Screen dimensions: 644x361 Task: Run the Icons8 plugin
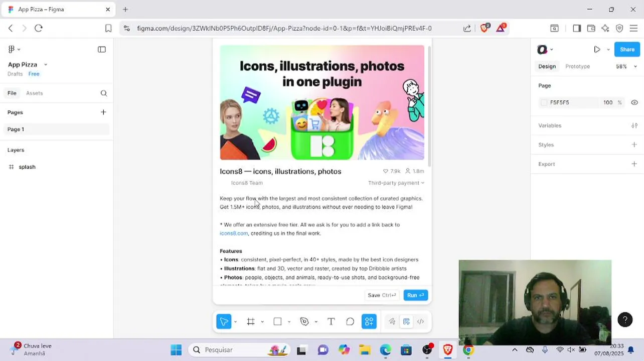coord(416,295)
